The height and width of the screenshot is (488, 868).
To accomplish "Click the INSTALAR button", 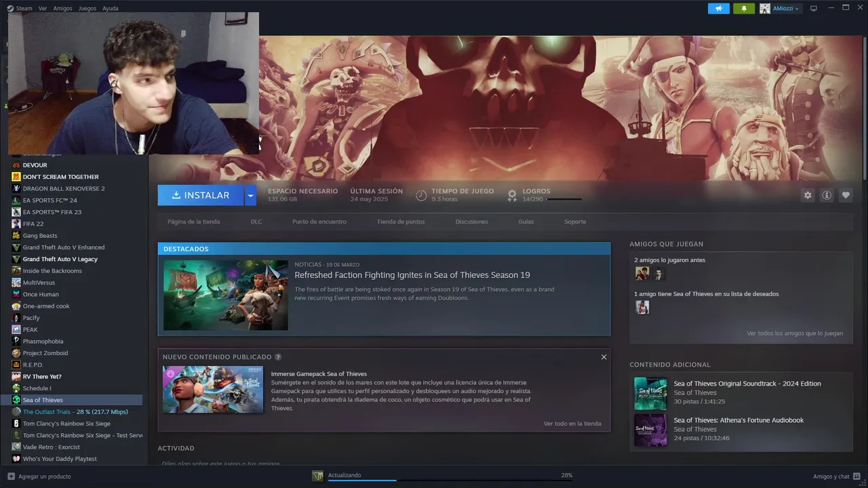I will [x=201, y=195].
